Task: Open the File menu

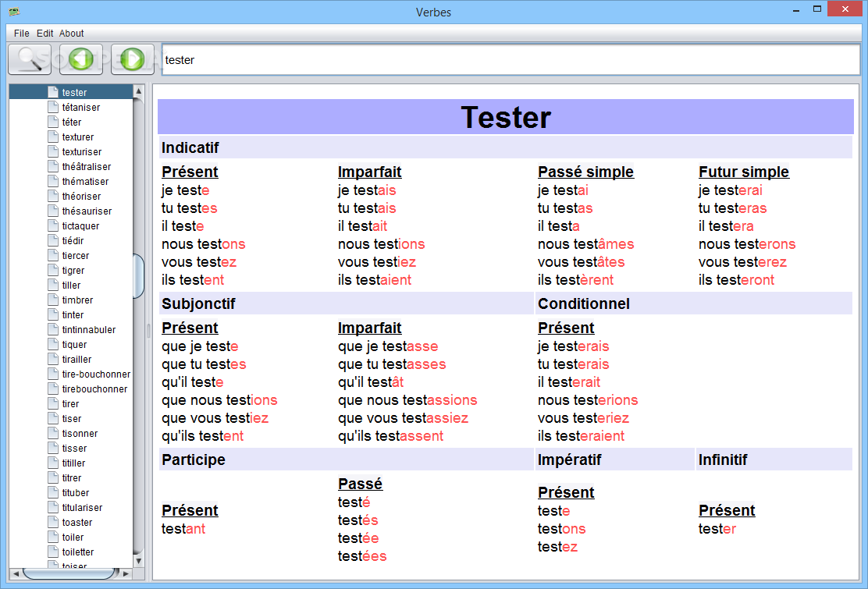Action: 22,34
